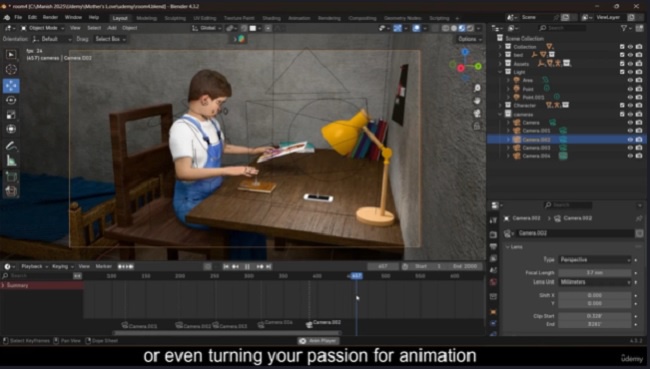This screenshot has height=369, width=650.
Task: Disable render for Camera.003 camera icon
Action: pos(639,148)
